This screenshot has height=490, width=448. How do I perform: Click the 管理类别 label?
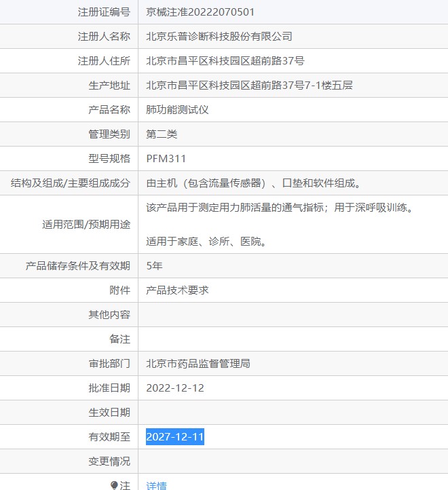click(109, 134)
